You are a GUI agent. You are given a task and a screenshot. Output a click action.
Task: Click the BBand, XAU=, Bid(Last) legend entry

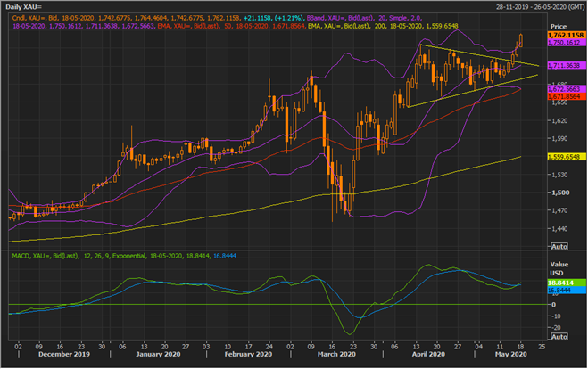pyautogui.click(x=340, y=18)
